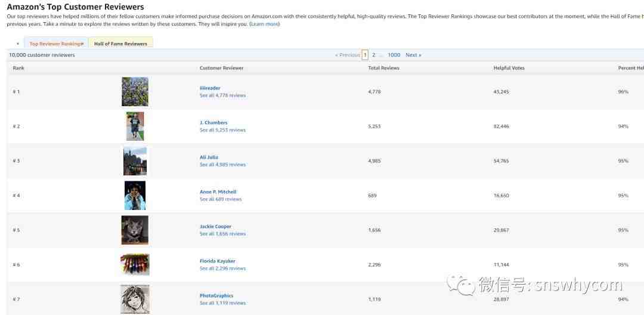Click the page heading Amazon's Top Customer Reviewers
Viewport: 644px width, 315px height.
76,7
